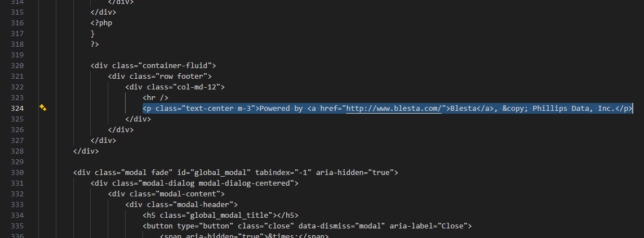
Task: Click the Blesta anchor text in line 324
Action: click(x=459, y=109)
